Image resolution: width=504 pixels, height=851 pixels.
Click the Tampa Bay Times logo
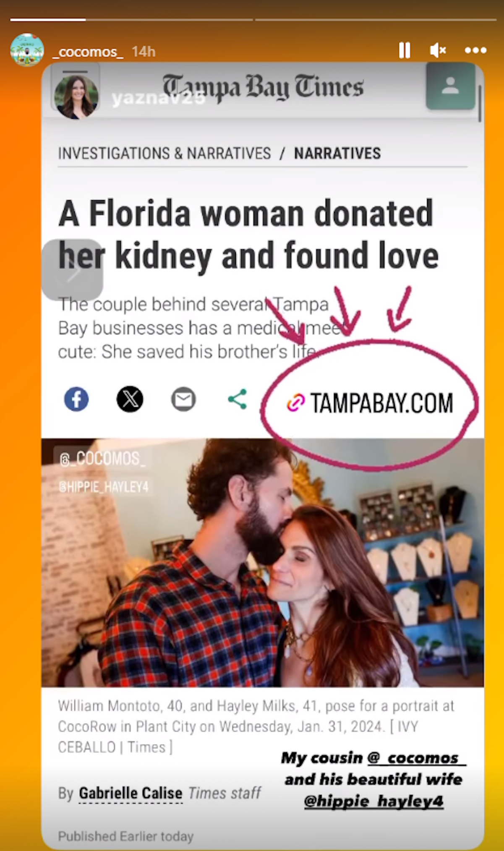point(263,87)
